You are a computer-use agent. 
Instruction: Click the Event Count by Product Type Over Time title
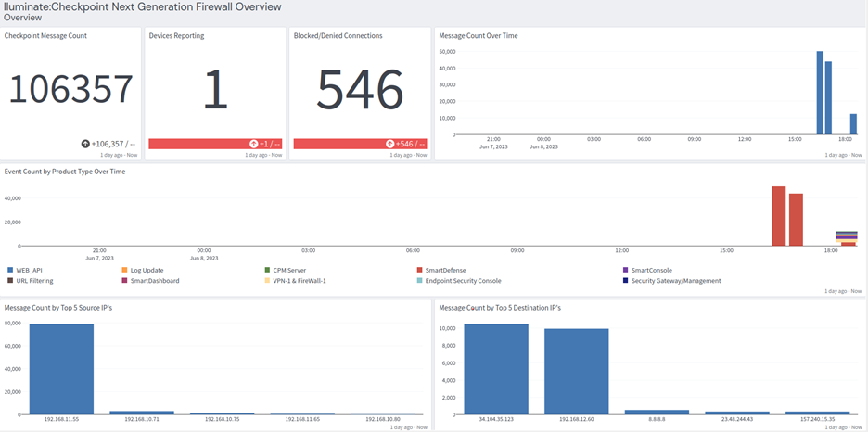click(x=65, y=172)
